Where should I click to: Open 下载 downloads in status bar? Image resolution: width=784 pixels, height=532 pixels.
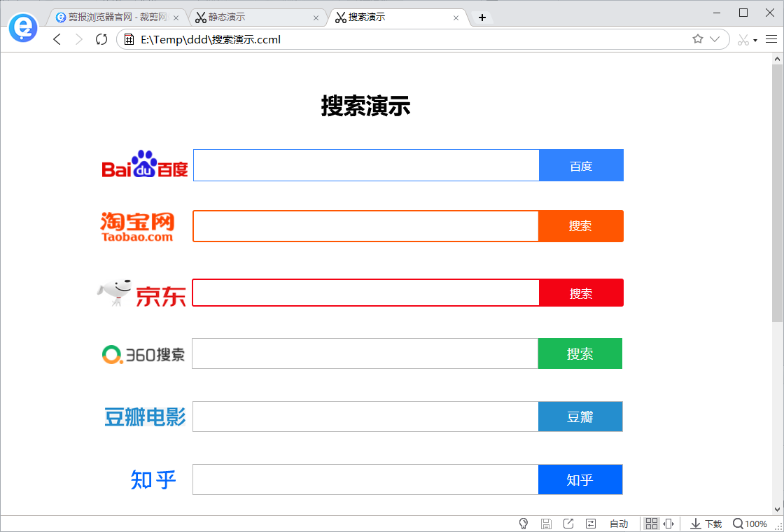point(706,524)
